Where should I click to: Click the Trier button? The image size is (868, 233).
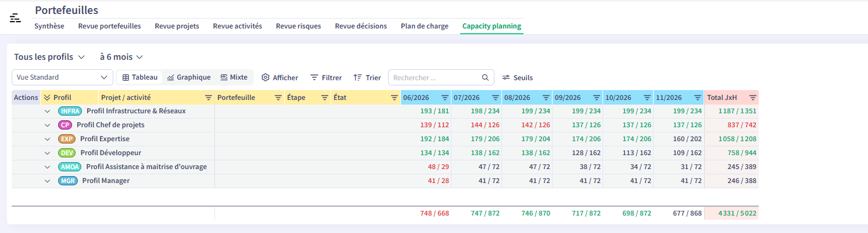[x=367, y=77]
